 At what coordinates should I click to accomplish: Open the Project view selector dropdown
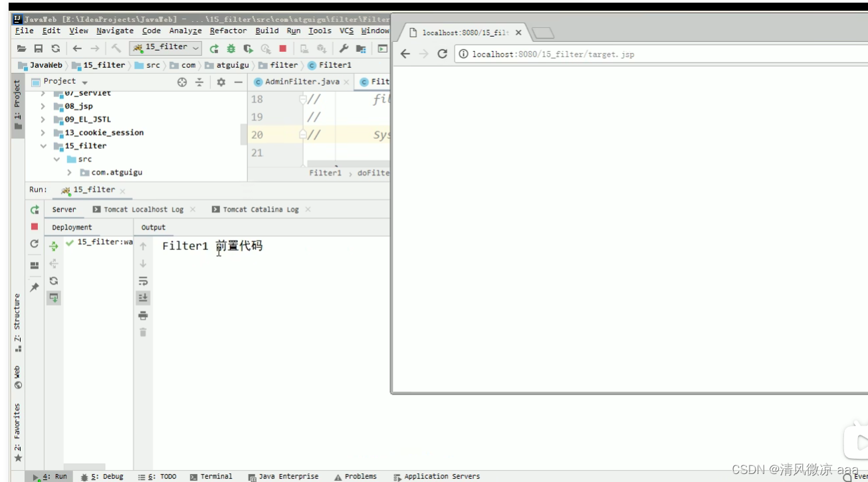pyautogui.click(x=60, y=82)
